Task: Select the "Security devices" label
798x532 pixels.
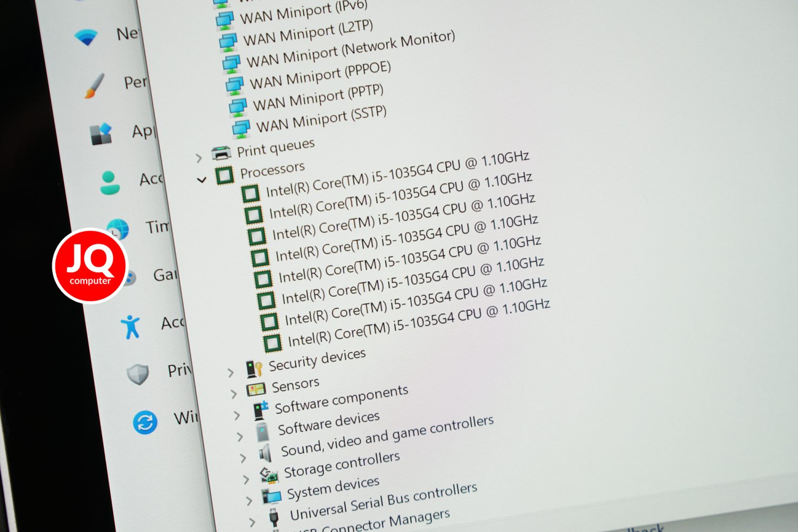Action: tap(318, 360)
